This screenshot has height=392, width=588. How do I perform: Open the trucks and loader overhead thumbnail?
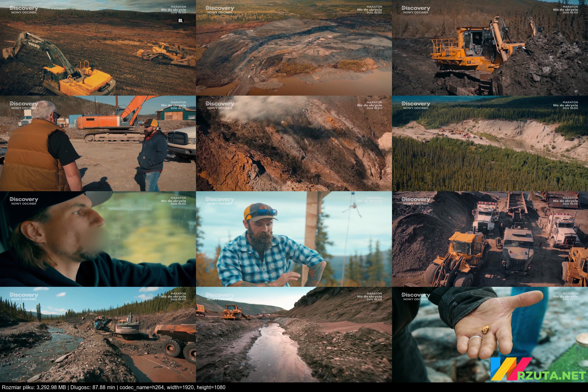[490, 239]
